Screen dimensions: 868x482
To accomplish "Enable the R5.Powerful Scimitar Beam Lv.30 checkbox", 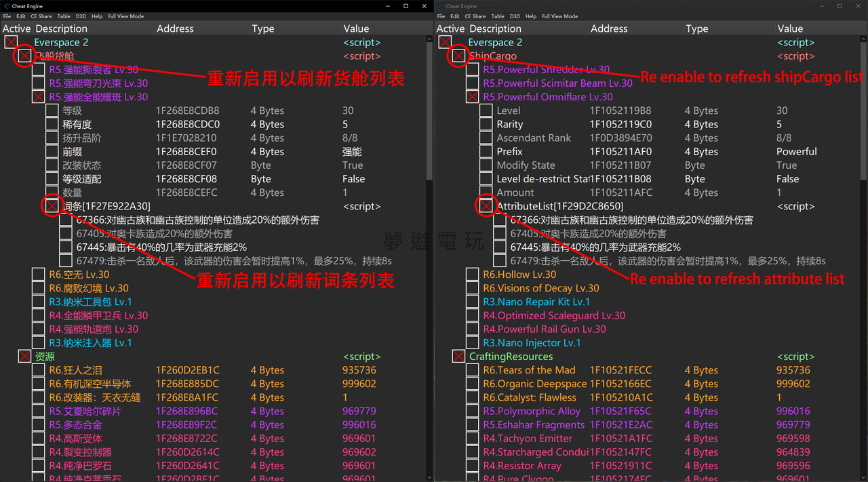I will tap(472, 83).
